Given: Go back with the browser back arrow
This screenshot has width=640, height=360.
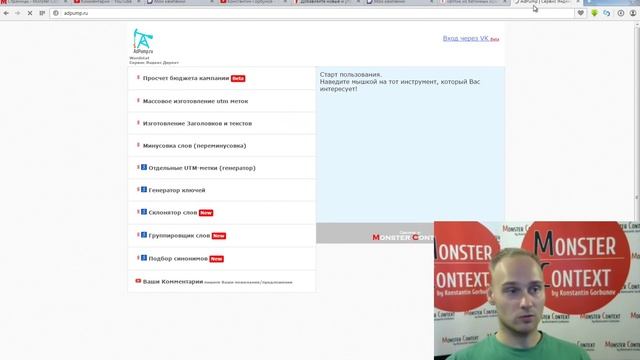Looking at the screenshot, I should pyautogui.click(x=6, y=13).
